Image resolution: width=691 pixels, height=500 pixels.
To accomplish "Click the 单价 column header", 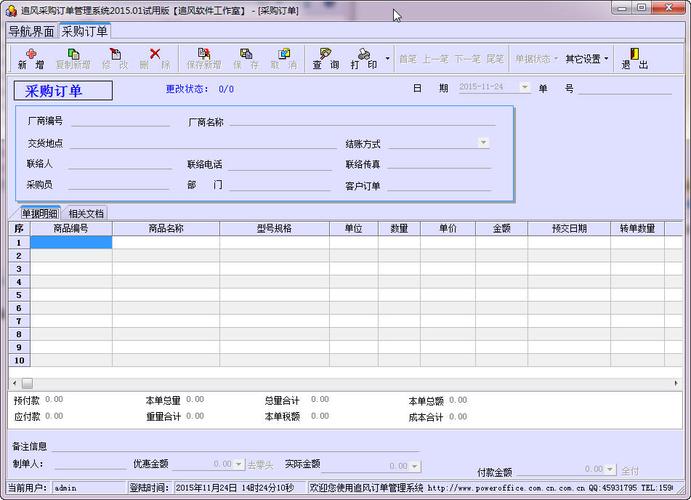I will pyautogui.click(x=448, y=228).
